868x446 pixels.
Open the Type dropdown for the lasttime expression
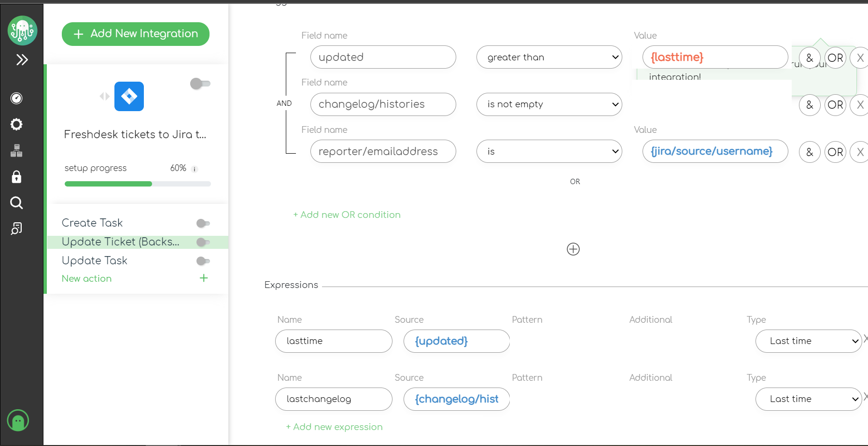tap(808, 341)
